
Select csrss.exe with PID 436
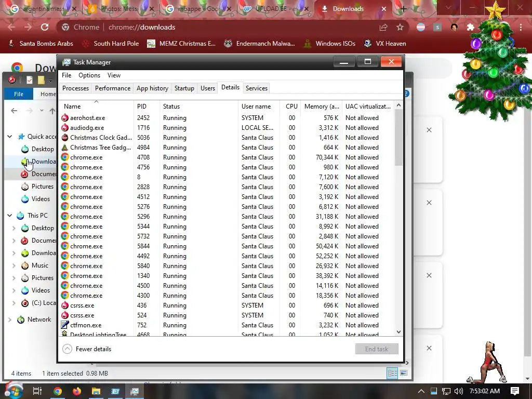227,305
